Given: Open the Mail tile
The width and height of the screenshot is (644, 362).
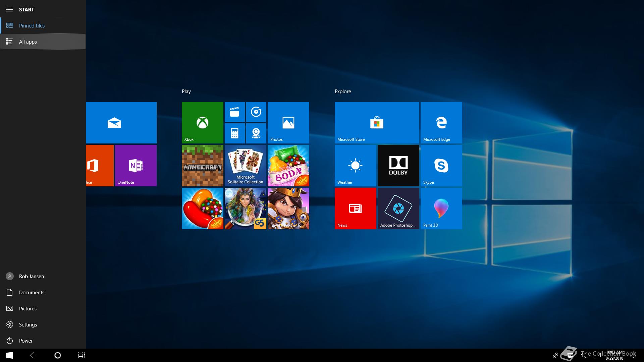Looking at the screenshot, I should [121, 123].
